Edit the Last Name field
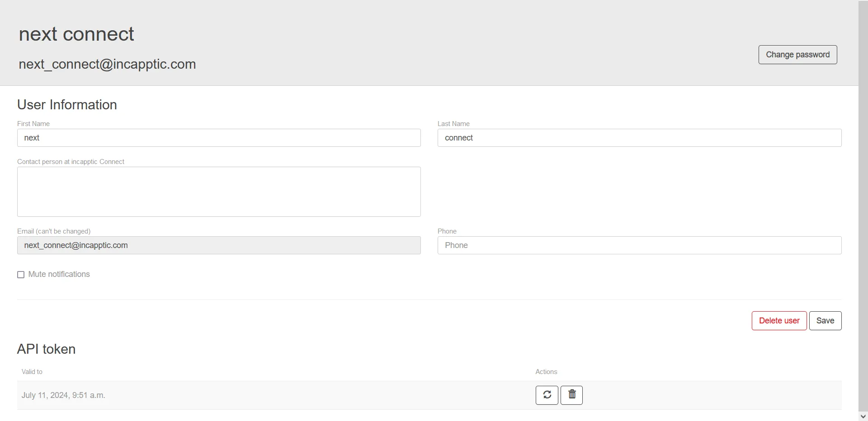 pyautogui.click(x=639, y=138)
